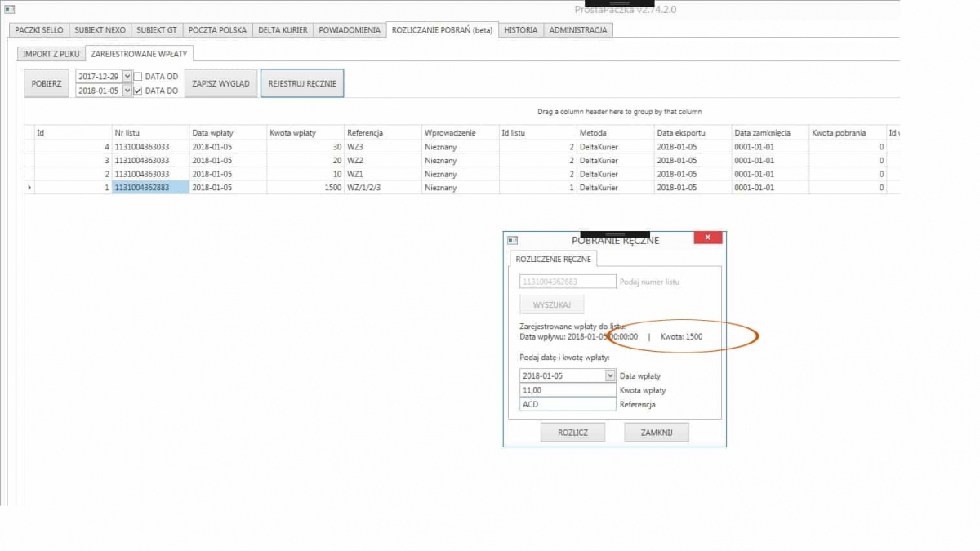The height and width of the screenshot is (551, 980).
Task: Click Wprowadzenie column header
Action: pyautogui.click(x=460, y=132)
